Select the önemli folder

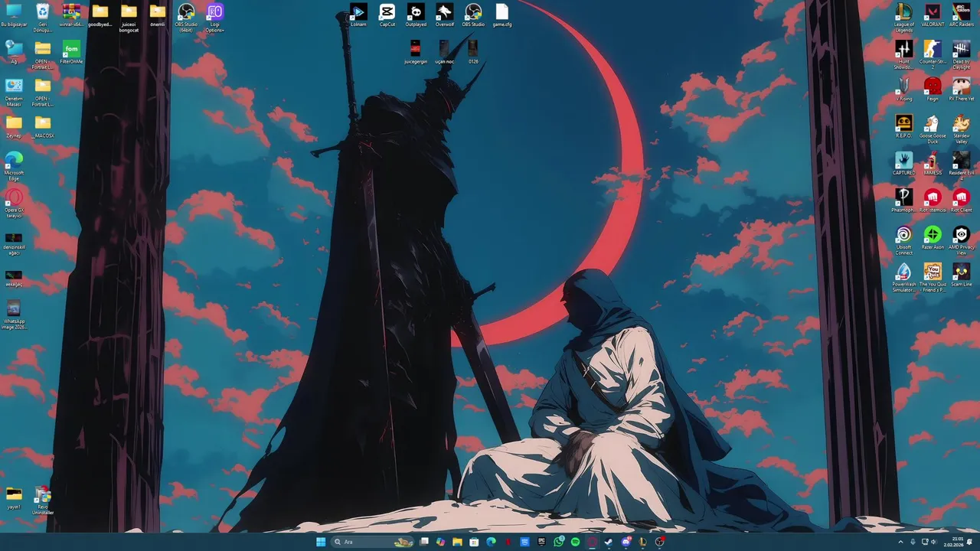(158, 15)
